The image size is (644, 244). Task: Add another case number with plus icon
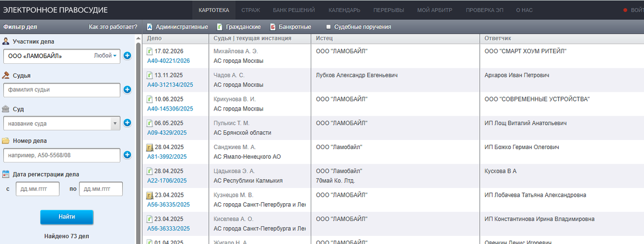127,155
